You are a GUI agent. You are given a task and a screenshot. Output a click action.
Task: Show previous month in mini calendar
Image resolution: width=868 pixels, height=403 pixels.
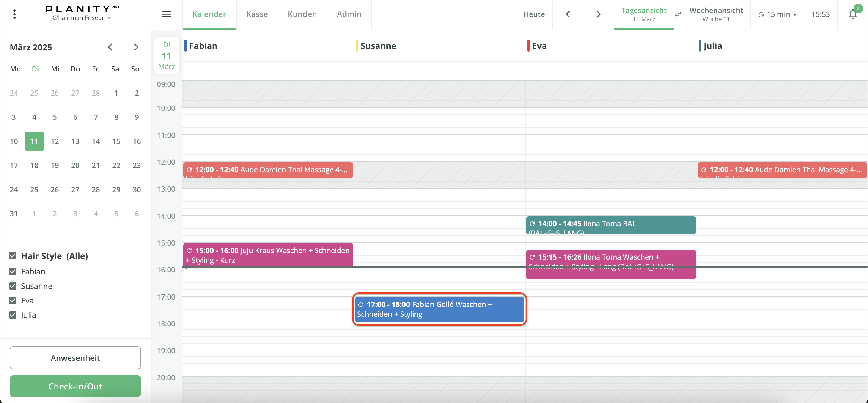coord(110,47)
